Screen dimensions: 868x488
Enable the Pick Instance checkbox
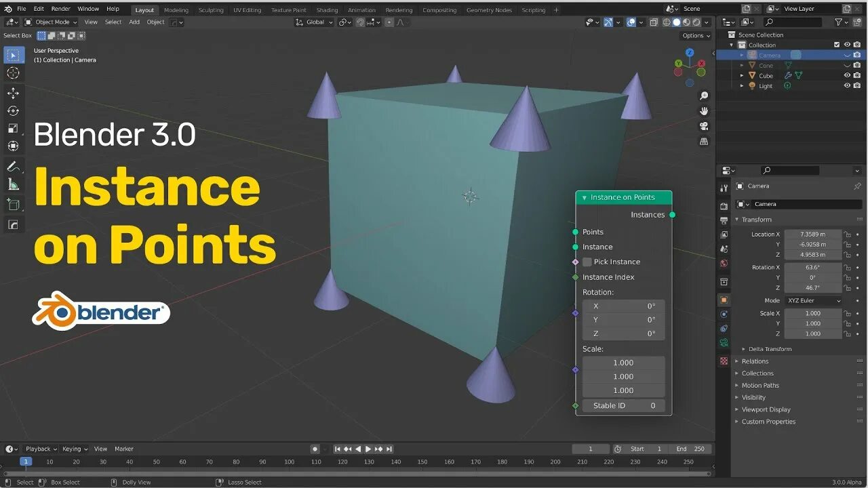(x=587, y=262)
